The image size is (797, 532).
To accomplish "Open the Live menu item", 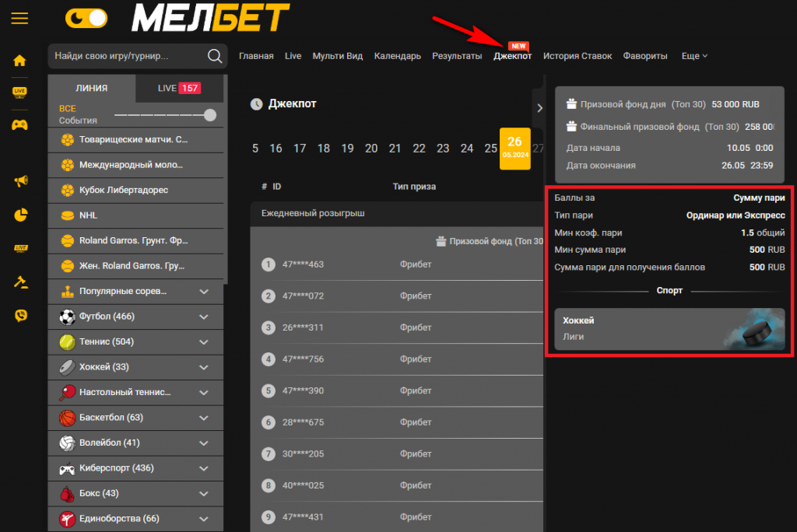I will pos(293,56).
